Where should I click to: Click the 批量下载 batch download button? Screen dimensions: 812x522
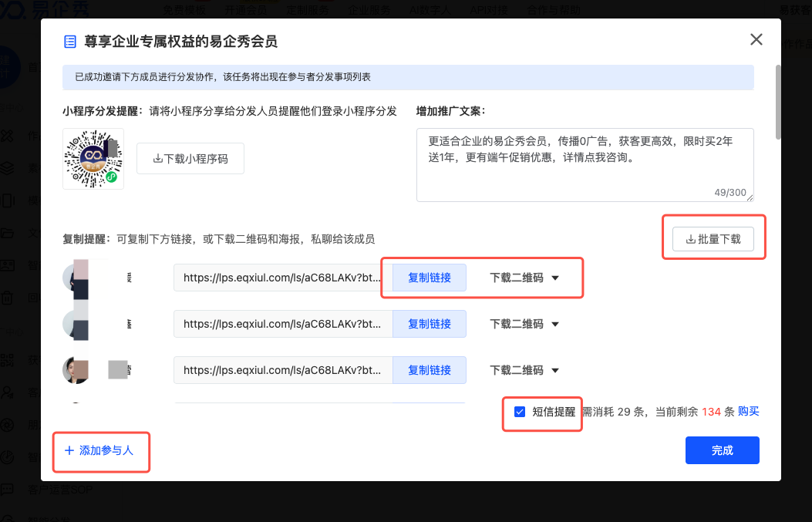pos(713,239)
